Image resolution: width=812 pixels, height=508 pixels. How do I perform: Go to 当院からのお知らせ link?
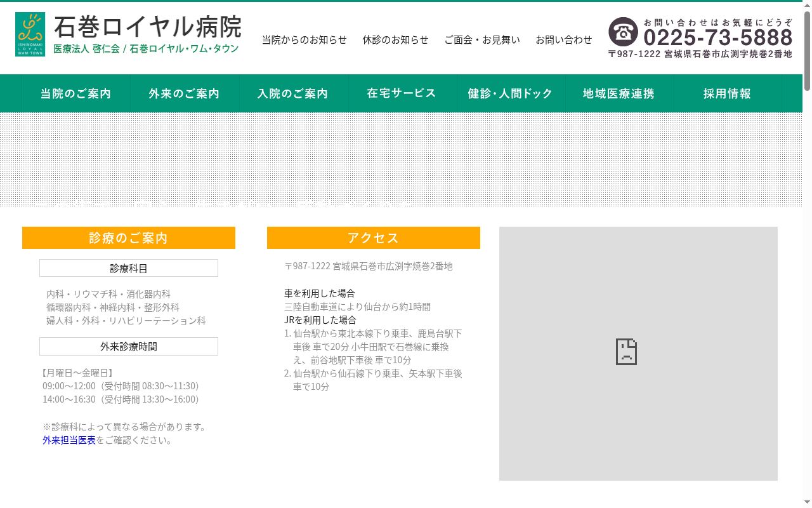[304, 39]
